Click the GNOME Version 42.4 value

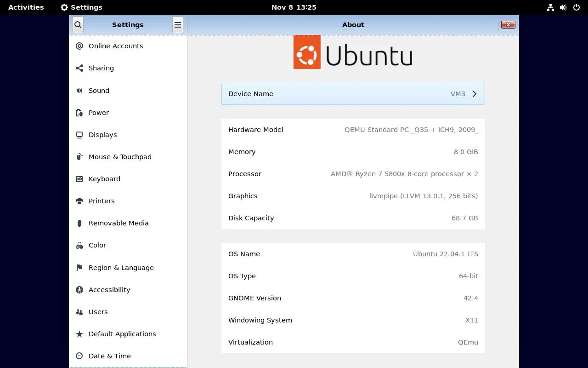[471, 298]
